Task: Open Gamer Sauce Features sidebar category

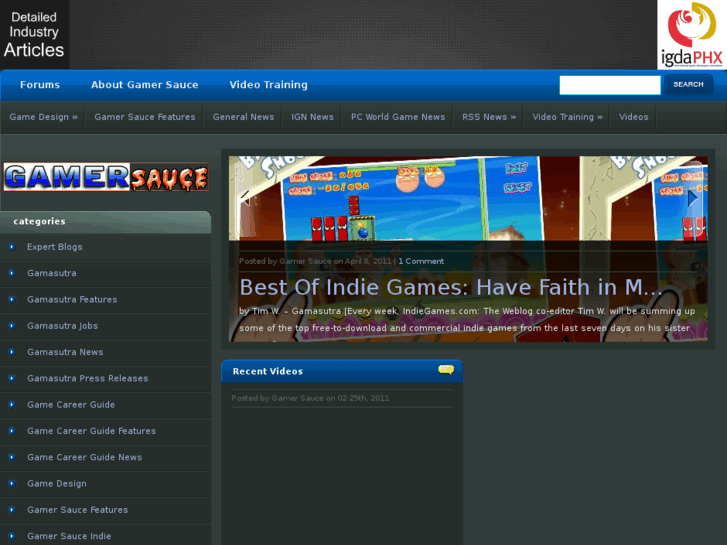Action: click(77, 510)
